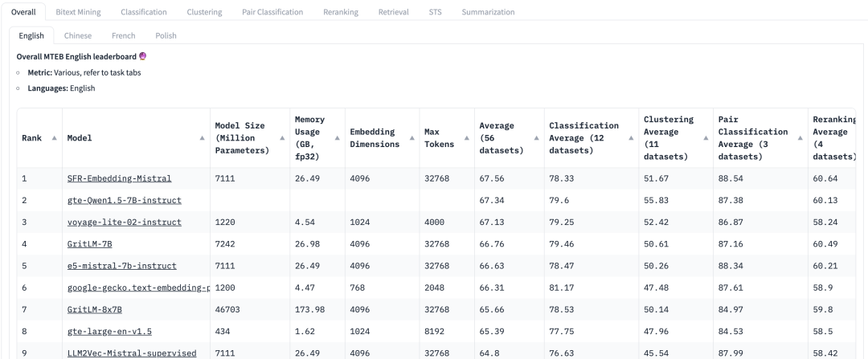Open GritLM-7B model link
This screenshot has width=868, height=359.
(x=89, y=244)
